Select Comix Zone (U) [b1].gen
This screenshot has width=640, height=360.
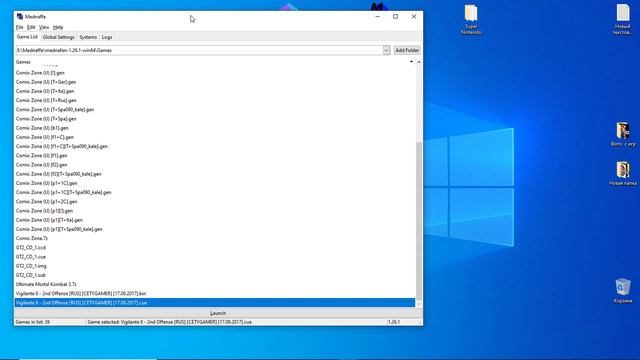click(215, 128)
